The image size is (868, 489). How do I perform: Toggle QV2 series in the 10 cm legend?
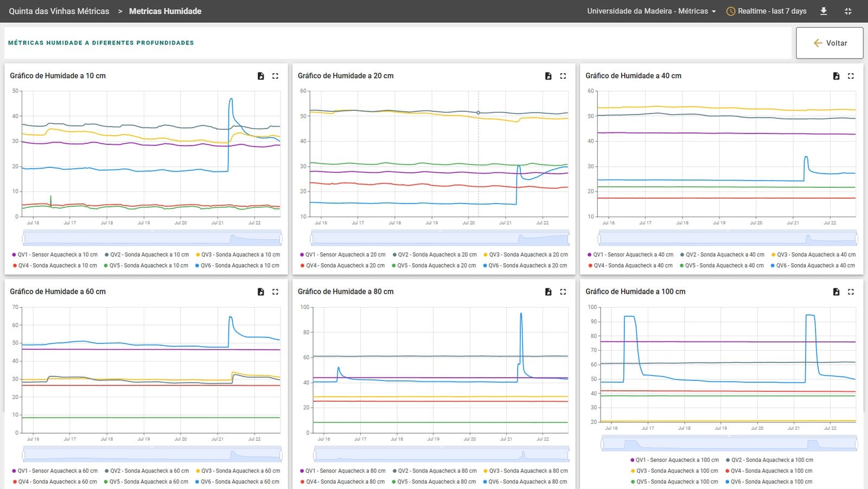pos(146,255)
